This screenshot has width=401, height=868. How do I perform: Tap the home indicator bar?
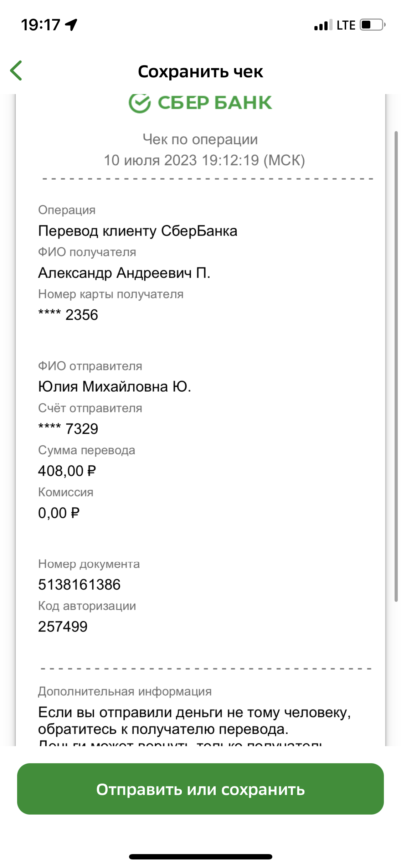coord(200,857)
